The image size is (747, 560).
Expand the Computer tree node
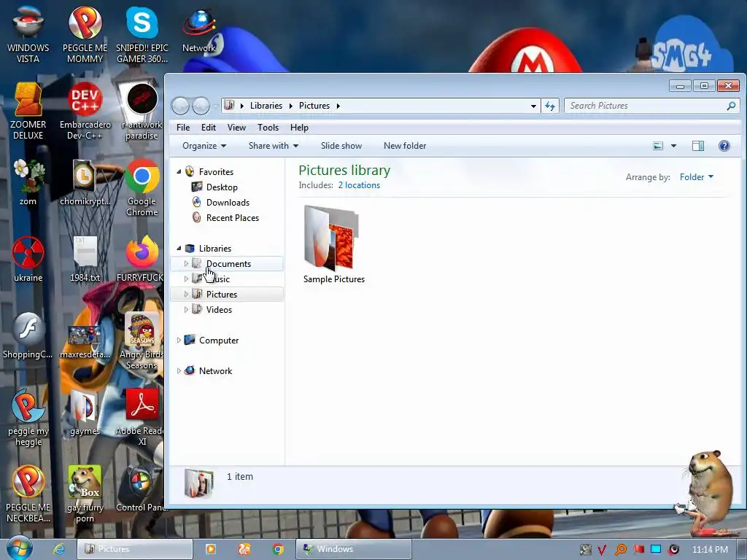tap(179, 340)
